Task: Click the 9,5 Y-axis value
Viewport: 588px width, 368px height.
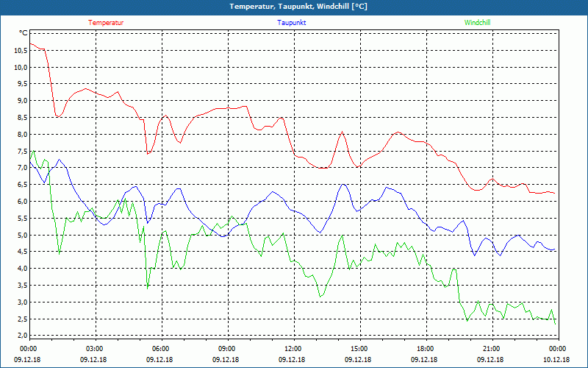Action: [22, 84]
